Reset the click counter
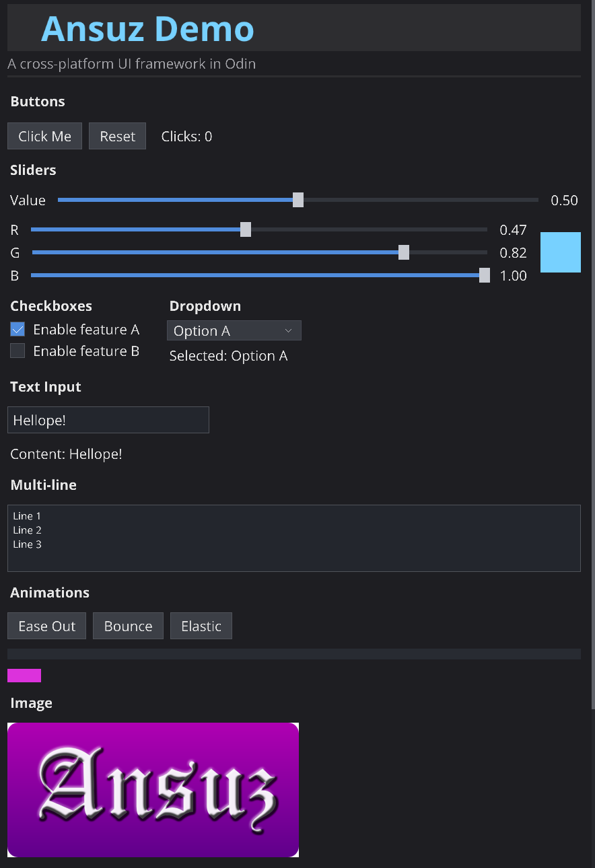This screenshot has height=868, width=595. 117,136
